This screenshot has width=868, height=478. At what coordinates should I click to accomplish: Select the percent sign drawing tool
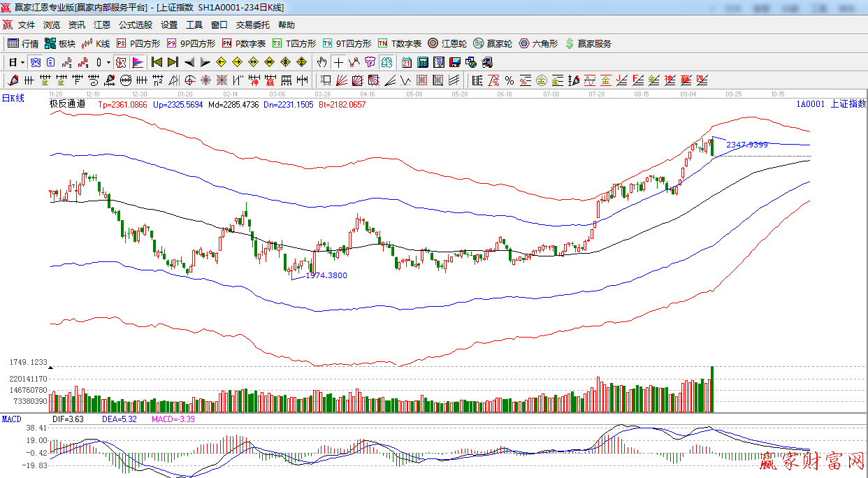point(509,80)
